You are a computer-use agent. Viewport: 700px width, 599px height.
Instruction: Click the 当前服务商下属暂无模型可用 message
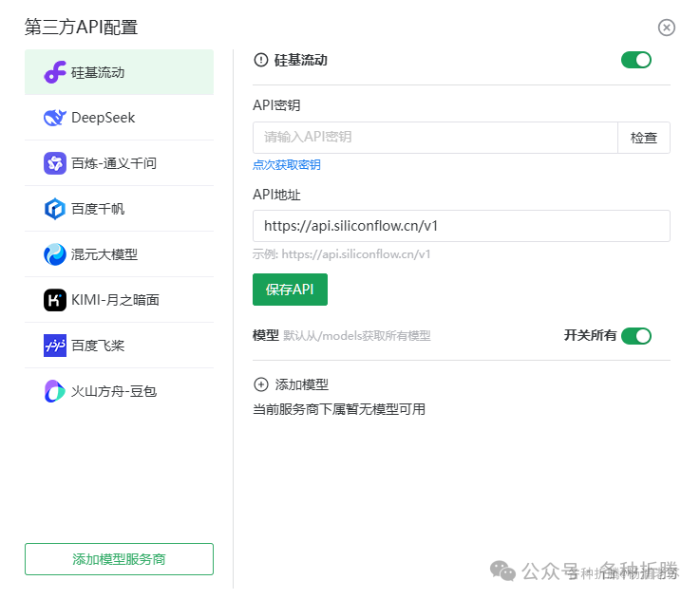pos(339,409)
